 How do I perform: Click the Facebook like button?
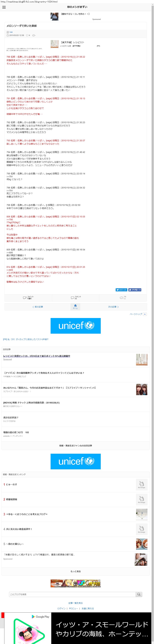click(x=135, y=290)
